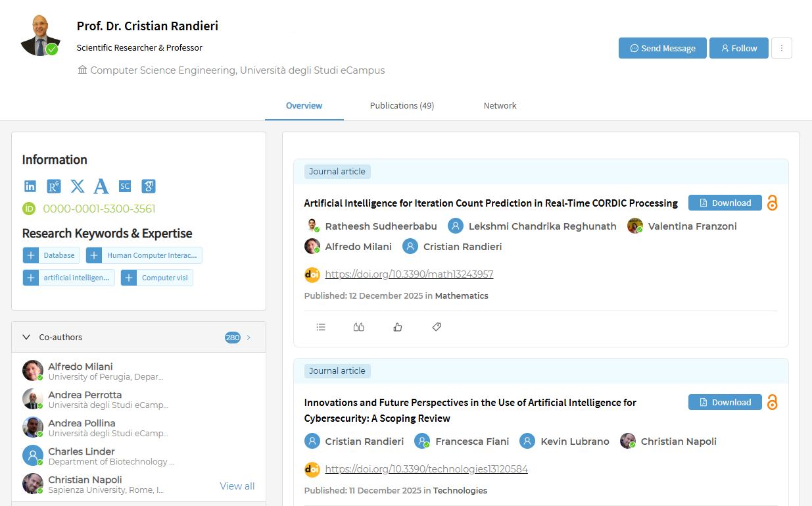Click Kevin Lubrano's avatar icon

[527, 441]
